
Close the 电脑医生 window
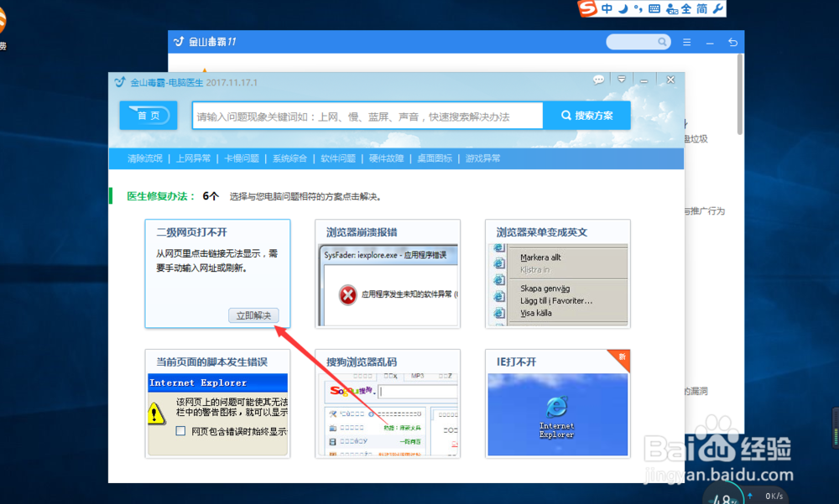pyautogui.click(x=670, y=80)
